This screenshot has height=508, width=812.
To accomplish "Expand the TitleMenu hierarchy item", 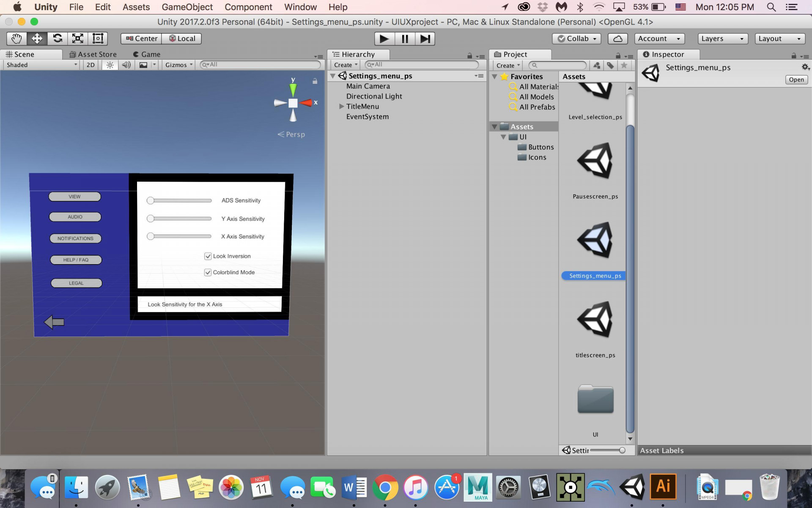I will pos(341,107).
